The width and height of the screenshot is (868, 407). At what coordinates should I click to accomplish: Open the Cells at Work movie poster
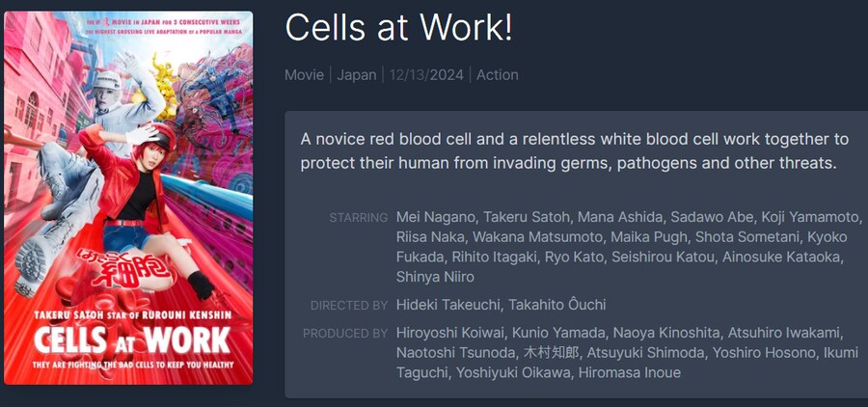coord(128,198)
